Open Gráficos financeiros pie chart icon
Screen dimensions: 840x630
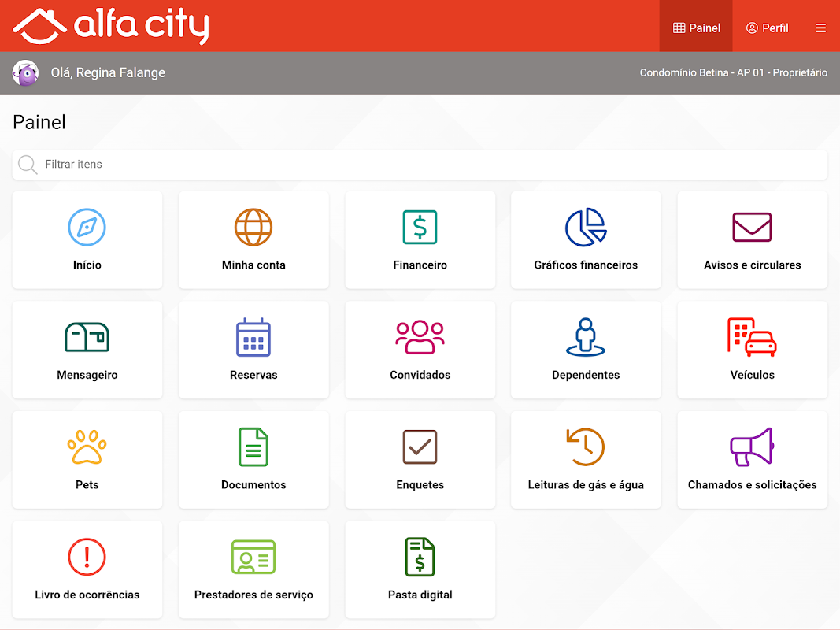[x=586, y=227]
